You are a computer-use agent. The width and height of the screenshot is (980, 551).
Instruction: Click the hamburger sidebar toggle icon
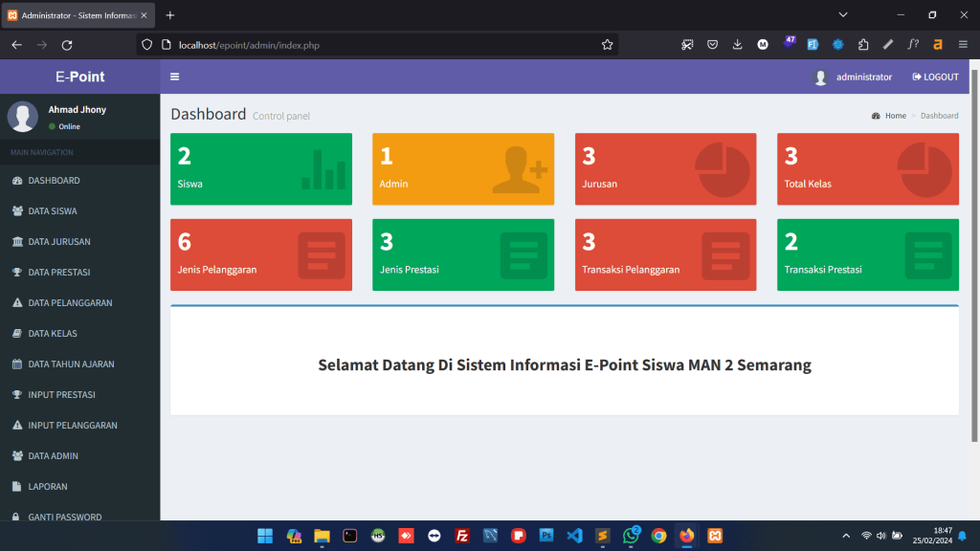pos(174,77)
